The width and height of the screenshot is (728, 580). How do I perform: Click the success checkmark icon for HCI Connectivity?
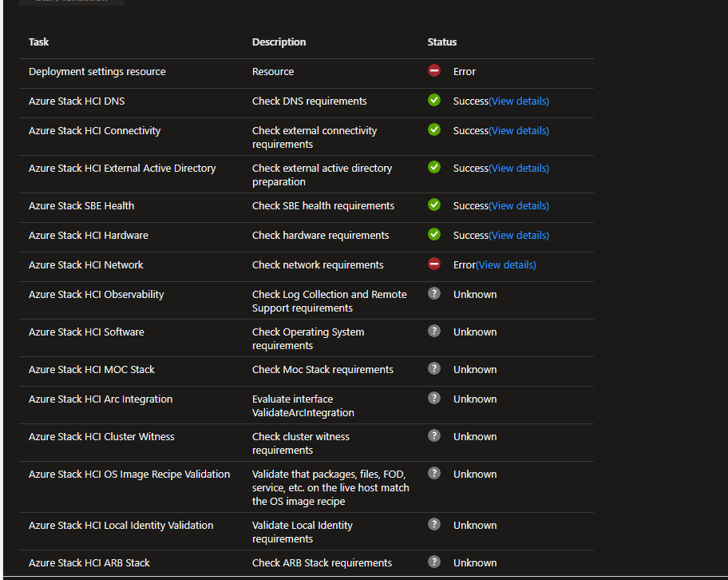pos(434,129)
